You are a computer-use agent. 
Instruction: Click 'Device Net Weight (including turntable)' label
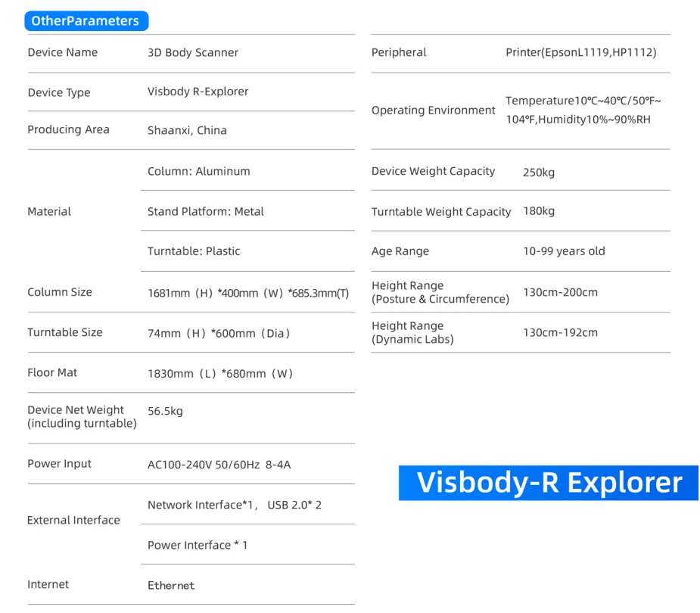click(x=82, y=416)
